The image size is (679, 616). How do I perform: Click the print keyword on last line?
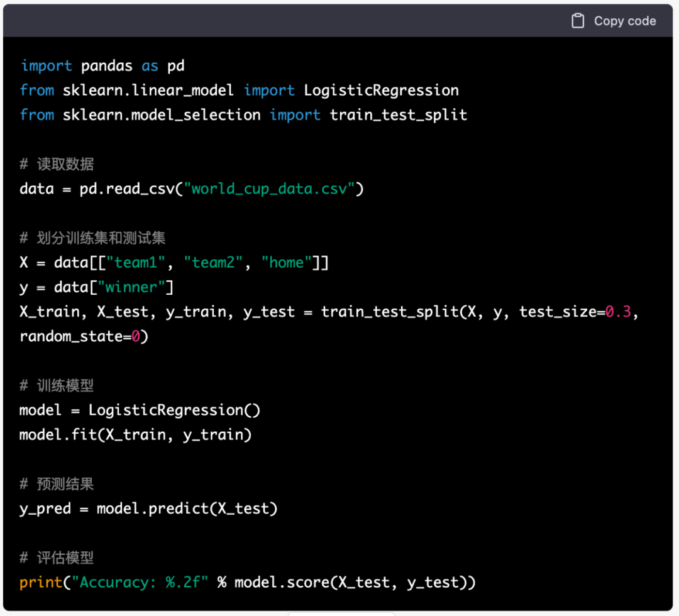coord(41,582)
